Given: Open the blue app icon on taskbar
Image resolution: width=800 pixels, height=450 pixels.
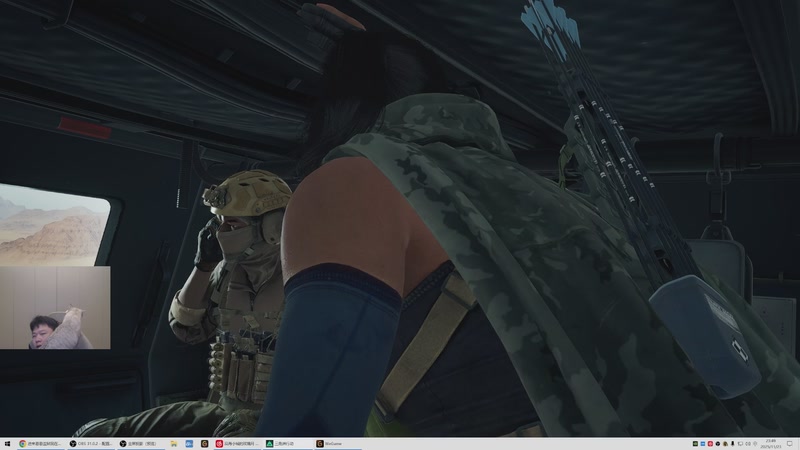Looking at the screenshot, I should 189,444.
